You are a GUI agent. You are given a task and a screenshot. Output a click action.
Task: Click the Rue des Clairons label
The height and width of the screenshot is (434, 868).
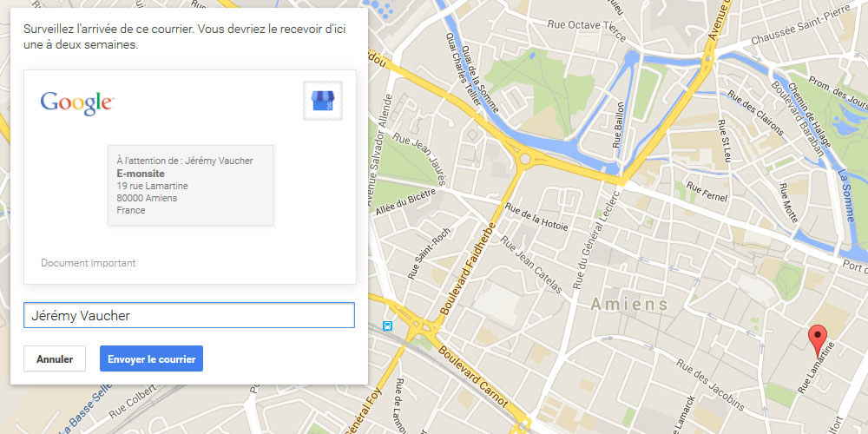click(755, 112)
